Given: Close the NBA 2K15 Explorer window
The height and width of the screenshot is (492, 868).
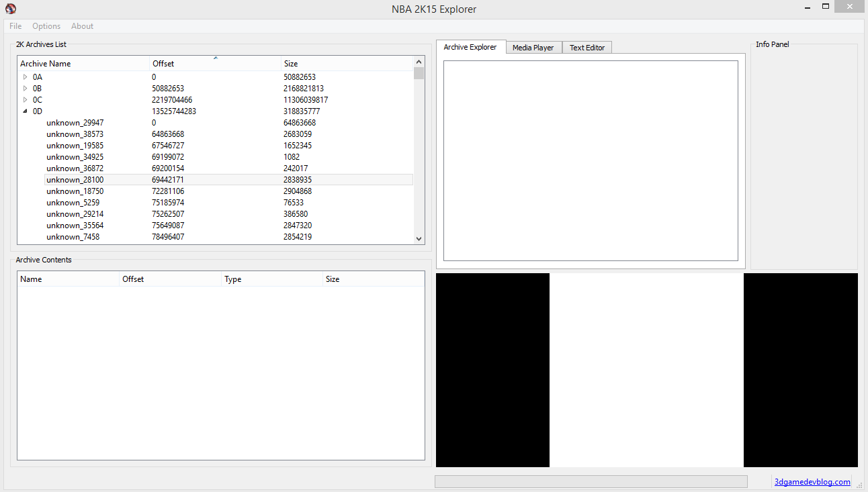Looking at the screenshot, I should click(851, 7).
